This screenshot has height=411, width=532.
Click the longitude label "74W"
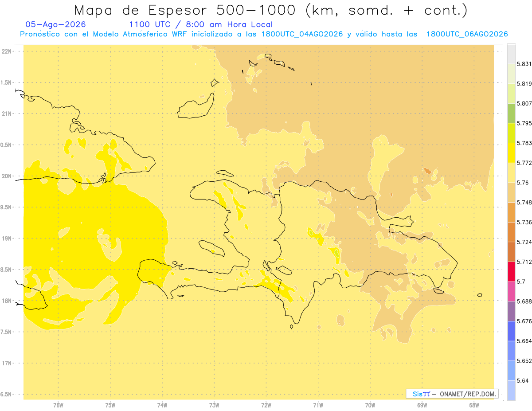pyautogui.click(x=162, y=405)
